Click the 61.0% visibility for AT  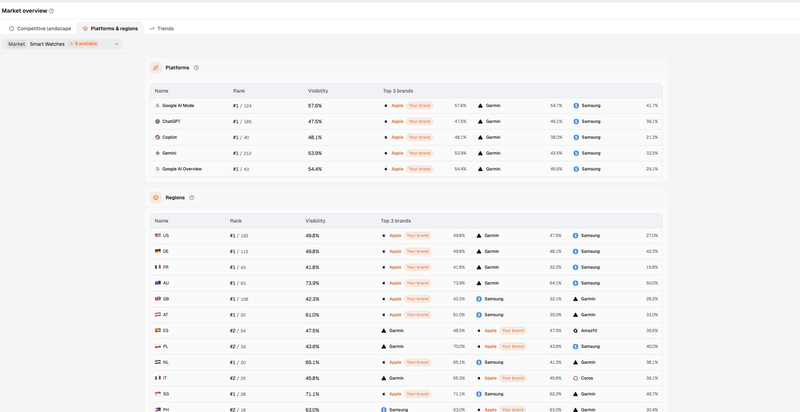point(312,315)
